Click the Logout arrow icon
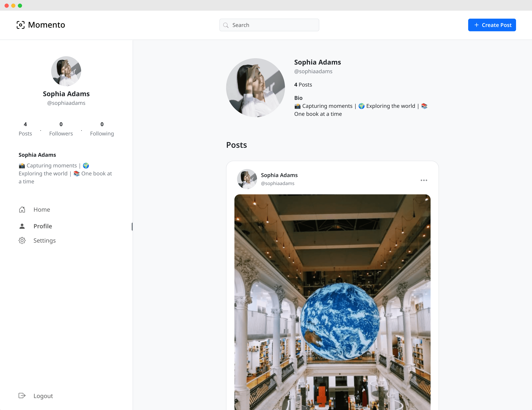This screenshot has height=410, width=532. click(x=22, y=396)
